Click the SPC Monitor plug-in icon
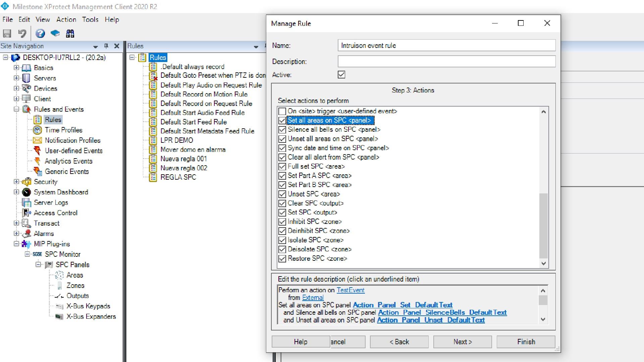This screenshot has height=362, width=644. click(x=38, y=254)
